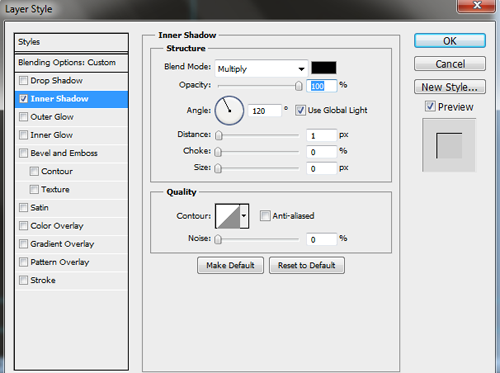Image resolution: width=500 pixels, height=373 pixels.
Task: Open the Blend Mode Multiply dropdown
Action: point(261,69)
